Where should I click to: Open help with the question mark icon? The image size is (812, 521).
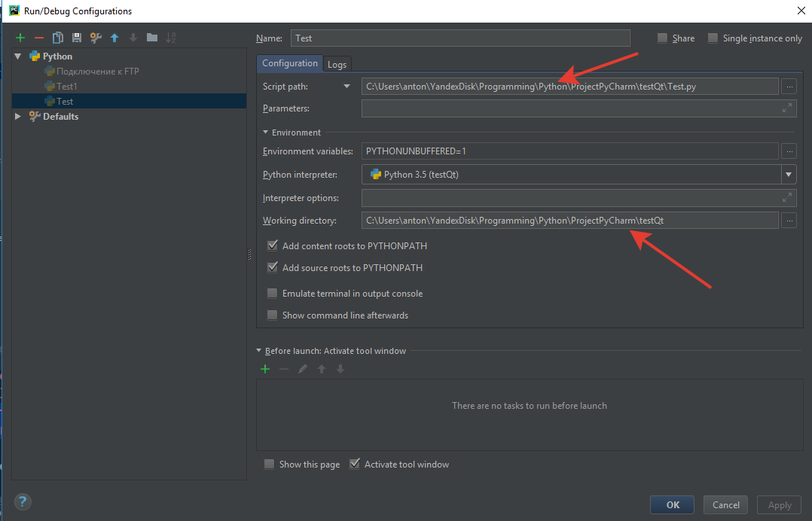click(23, 501)
